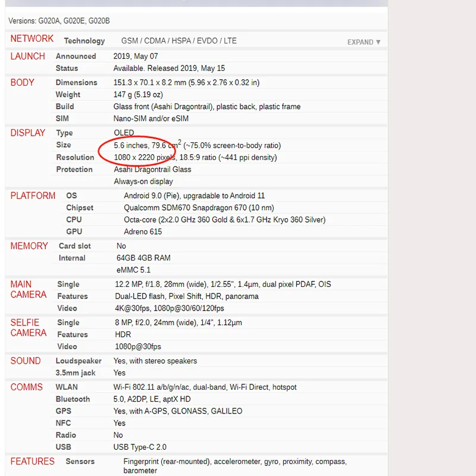The image size is (476, 476).
Task: Click the GPU spec label
Action: pyautogui.click(x=74, y=231)
